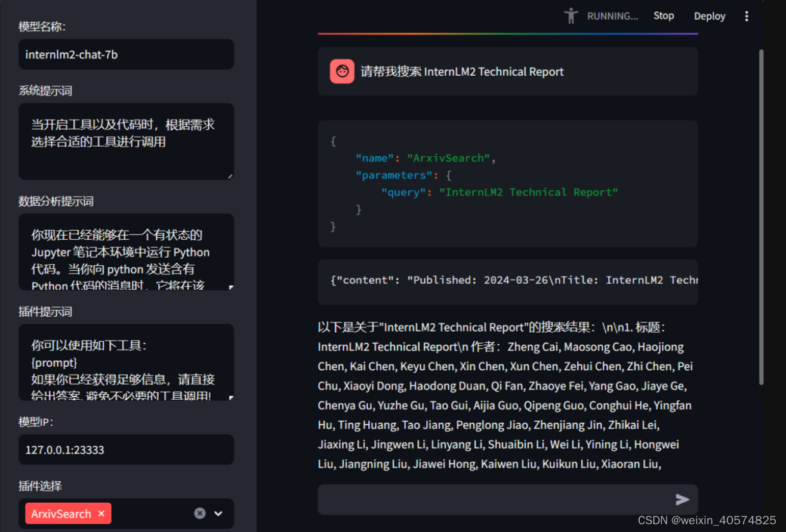Expand the plugin selection dropdown
The height and width of the screenshot is (532, 786).
pyautogui.click(x=218, y=514)
